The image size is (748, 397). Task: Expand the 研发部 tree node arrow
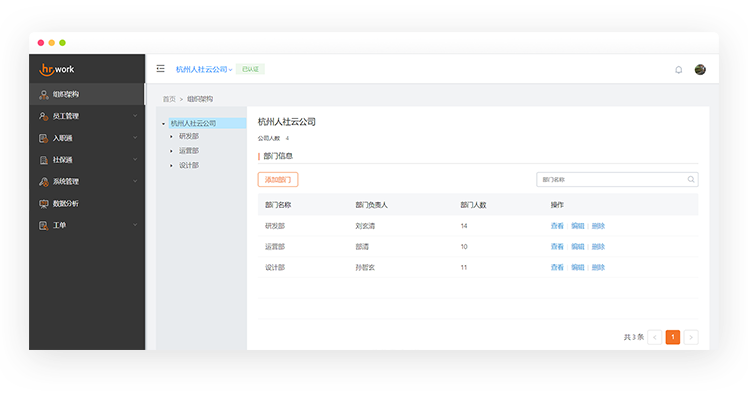171,136
